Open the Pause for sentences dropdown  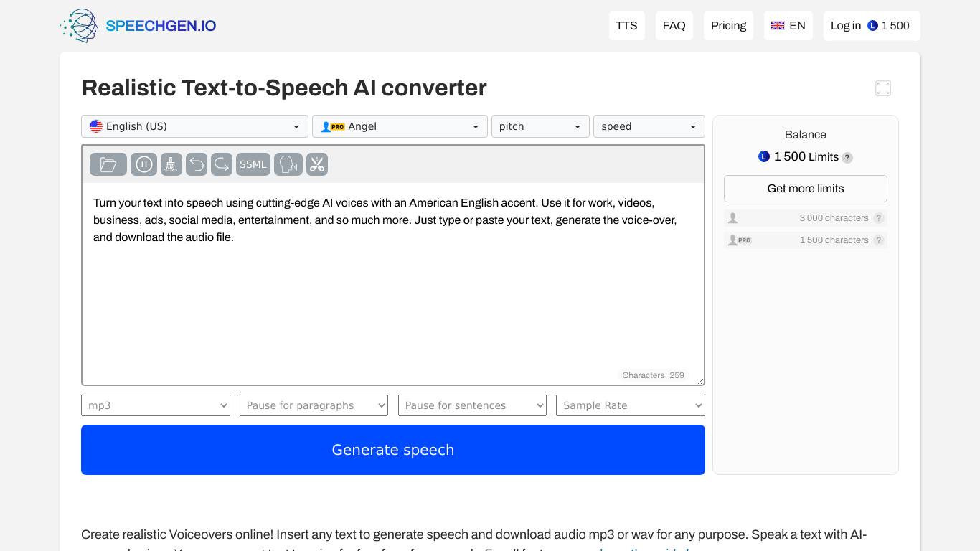(x=472, y=405)
